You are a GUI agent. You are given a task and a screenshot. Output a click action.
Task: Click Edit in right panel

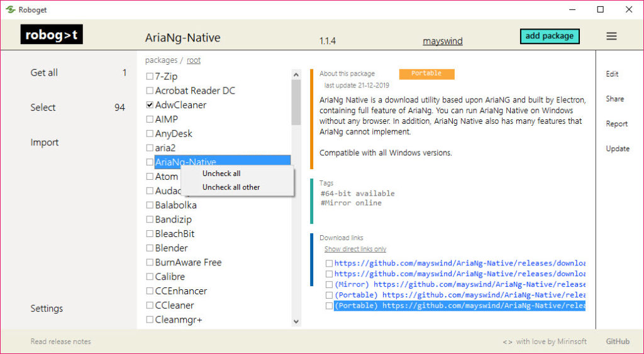612,74
